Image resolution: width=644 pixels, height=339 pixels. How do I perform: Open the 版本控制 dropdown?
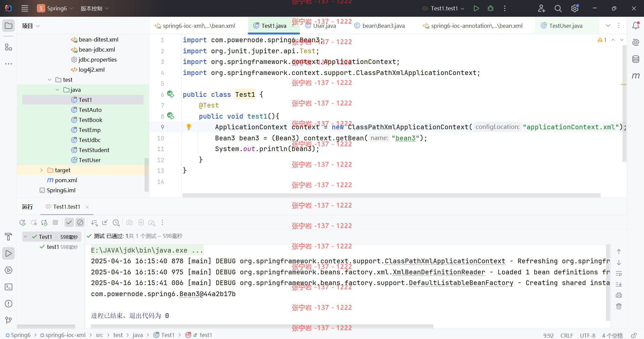click(95, 8)
